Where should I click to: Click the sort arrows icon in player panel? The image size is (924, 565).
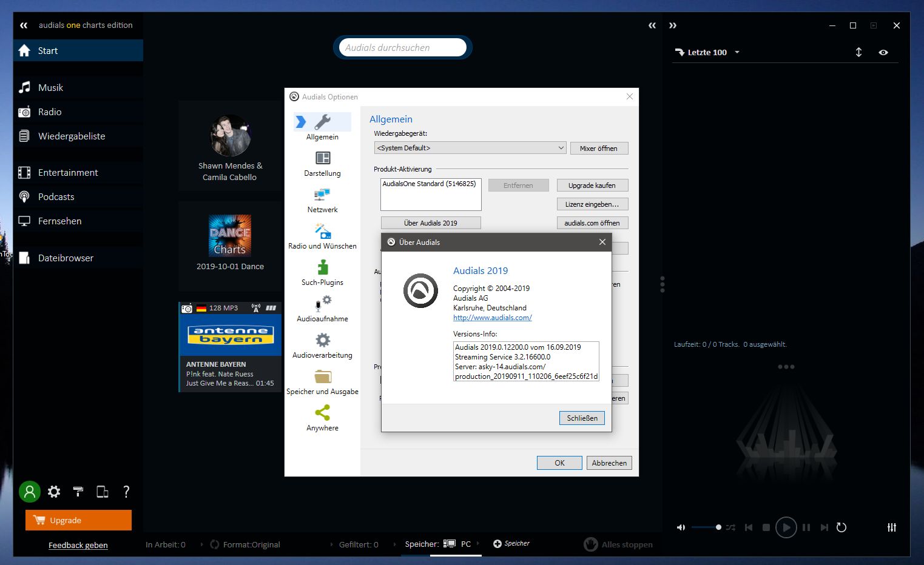click(858, 52)
